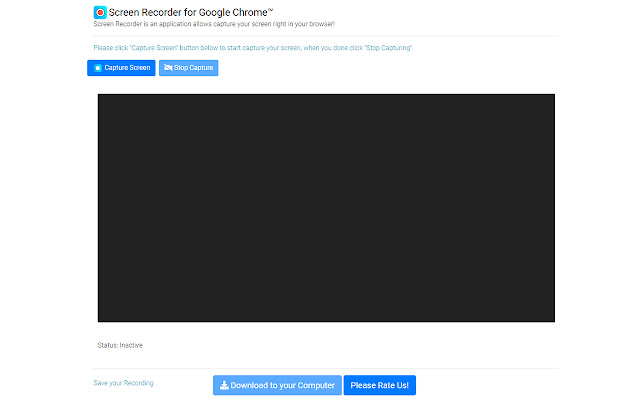
Task: Click the 'Screen Recorder is an application' description
Action: 214,24
